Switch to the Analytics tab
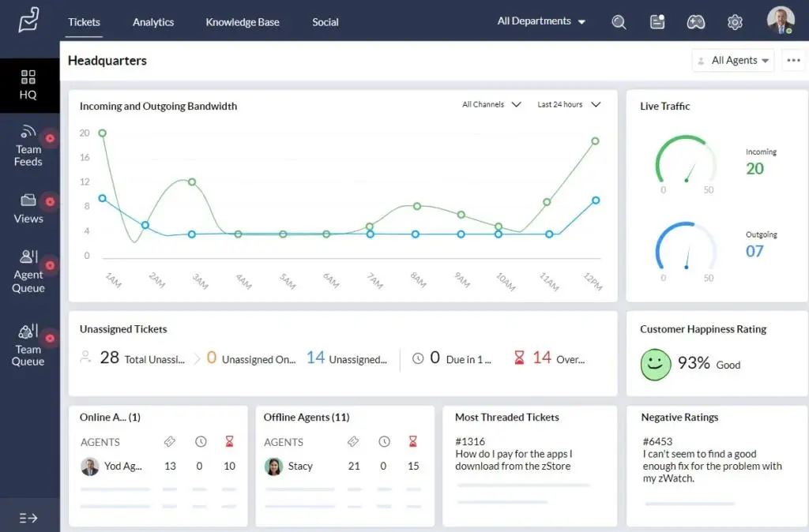 [152, 22]
